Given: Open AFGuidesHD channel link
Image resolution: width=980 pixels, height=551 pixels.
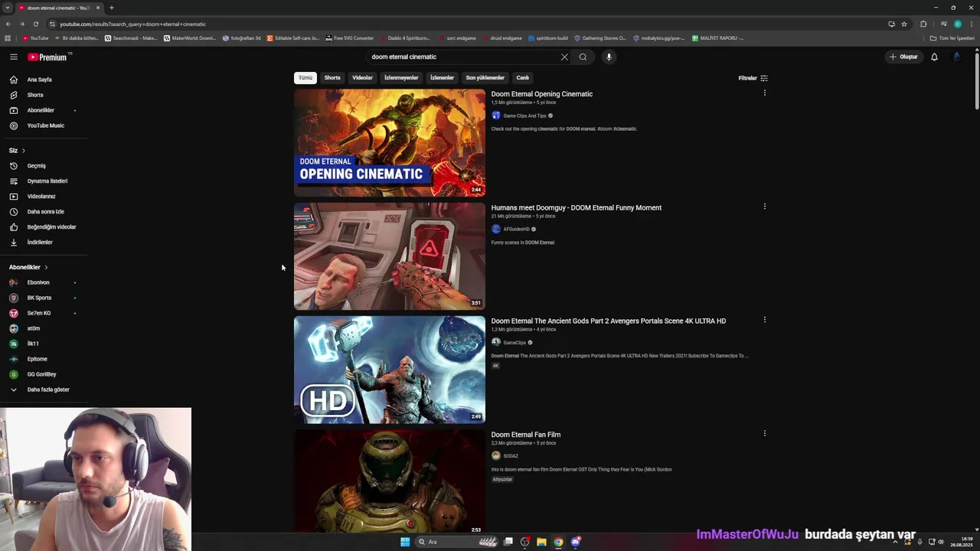Looking at the screenshot, I should (x=516, y=229).
